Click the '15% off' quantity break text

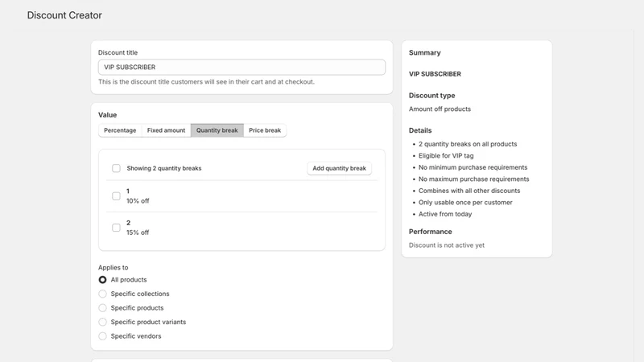pyautogui.click(x=138, y=232)
